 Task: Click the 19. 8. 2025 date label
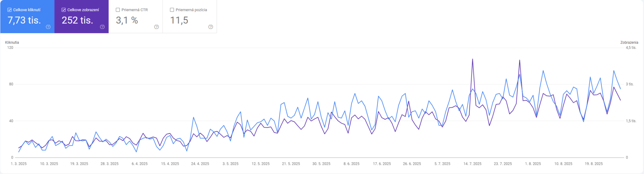pos(594,164)
